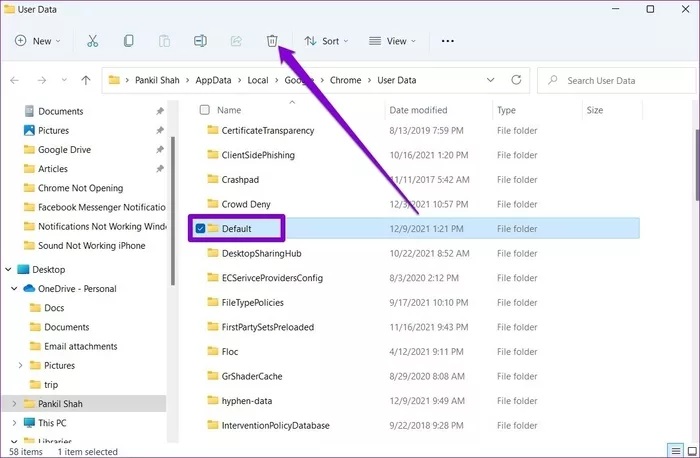This screenshot has height=458, width=700.
Task: Select Google Drive in Quick access
Action: [x=64, y=150]
